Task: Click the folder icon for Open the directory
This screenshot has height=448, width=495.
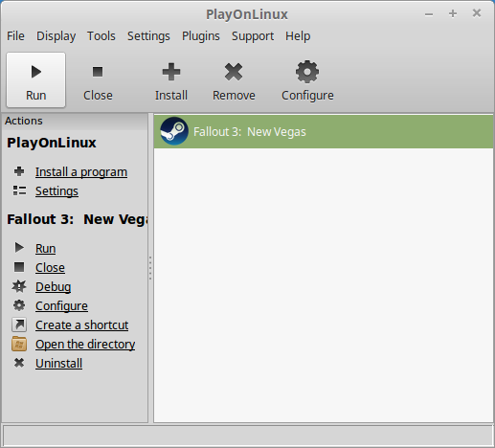Action: [19, 344]
